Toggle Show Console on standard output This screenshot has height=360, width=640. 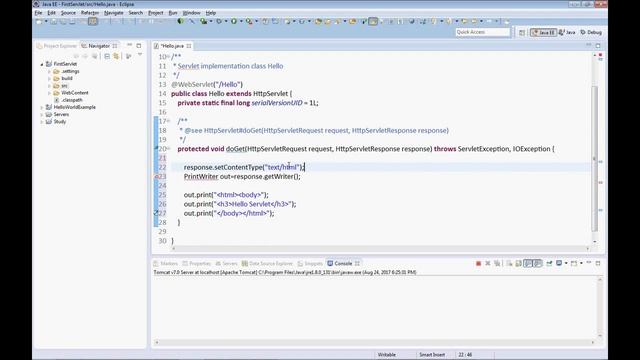(x=528, y=264)
